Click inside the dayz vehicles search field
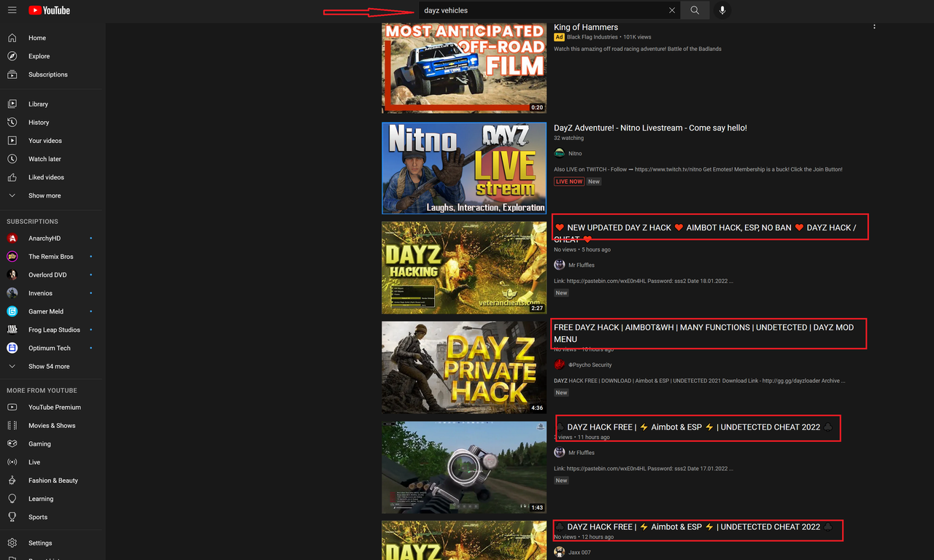The image size is (934, 560). pos(541,10)
